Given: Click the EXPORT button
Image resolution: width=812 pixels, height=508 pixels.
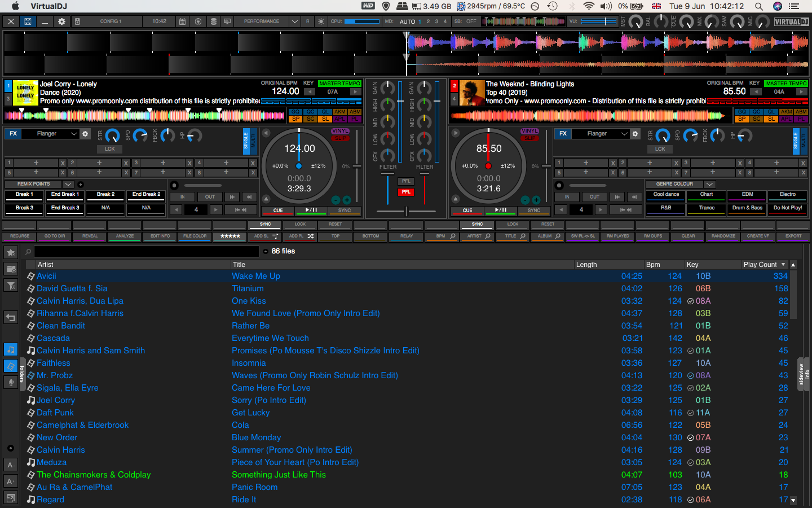Looking at the screenshot, I should pos(793,236).
